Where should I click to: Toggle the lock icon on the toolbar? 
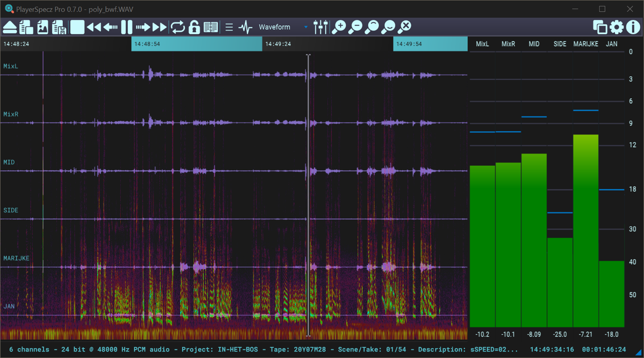(195, 27)
